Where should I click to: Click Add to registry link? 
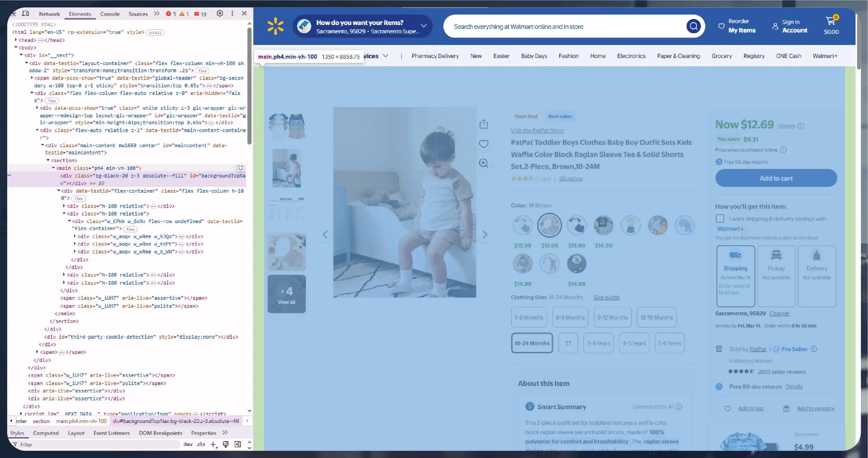click(x=816, y=408)
